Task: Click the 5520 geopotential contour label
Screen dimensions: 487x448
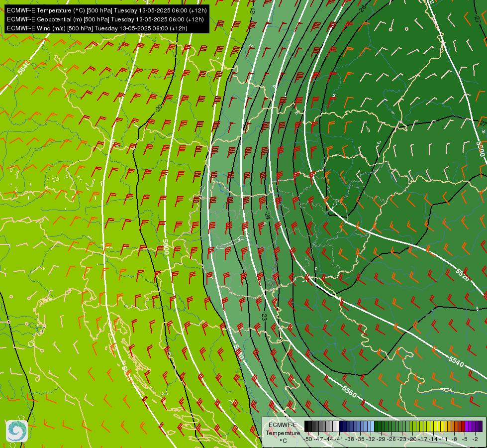Action: point(462,274)
